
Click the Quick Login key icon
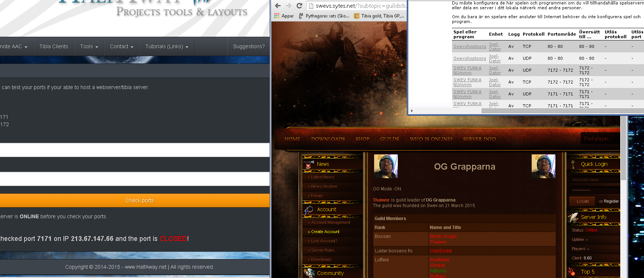point(573,164)
